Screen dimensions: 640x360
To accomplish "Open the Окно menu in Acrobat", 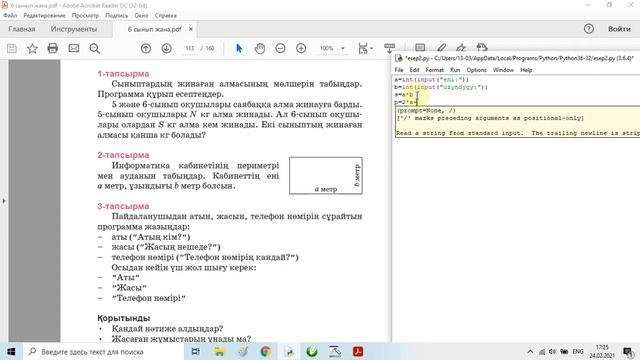I will coord(141,16).
